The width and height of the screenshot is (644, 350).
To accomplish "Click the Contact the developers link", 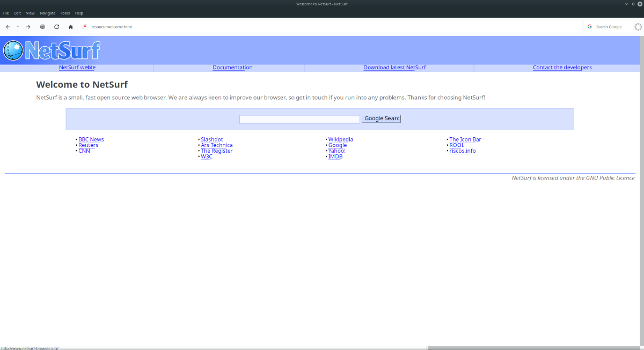I will pos(562,67).
